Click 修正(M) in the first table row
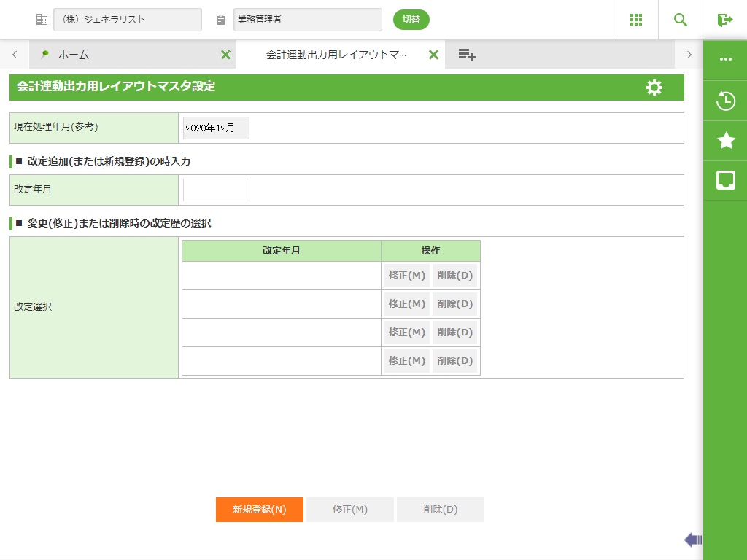Viewport: 747px width, 560px height. (x=407, y=276)
